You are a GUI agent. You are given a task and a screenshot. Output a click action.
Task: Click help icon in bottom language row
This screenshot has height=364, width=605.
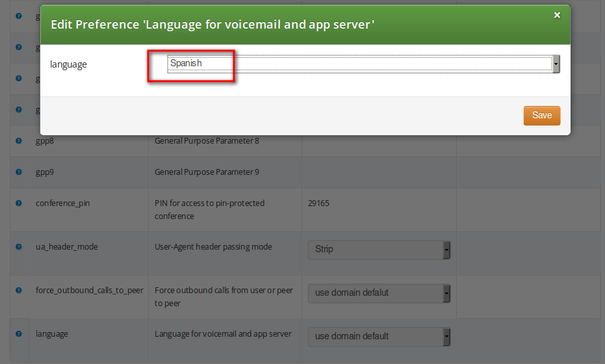tap(19, 334)
